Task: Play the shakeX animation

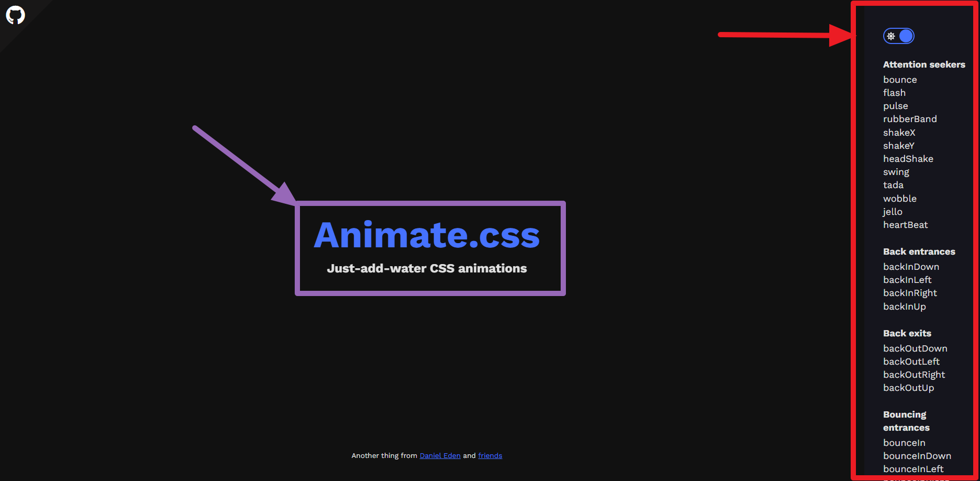Action: 899,133
